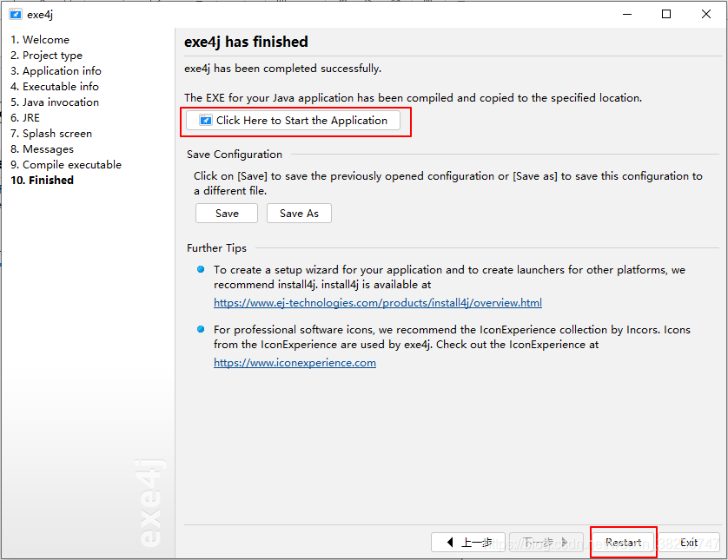Select step 5. Java invocation

click(x=55, y=102)
